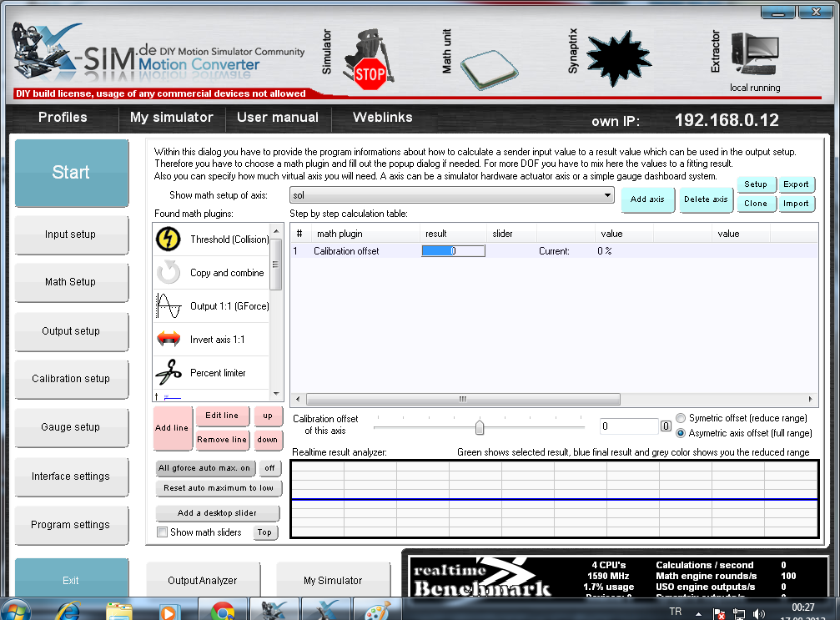Select Asymetric axis offset (full range) radio
Image resolution: width=840 pixels, height=620 pixels.
tap(681, 433)
